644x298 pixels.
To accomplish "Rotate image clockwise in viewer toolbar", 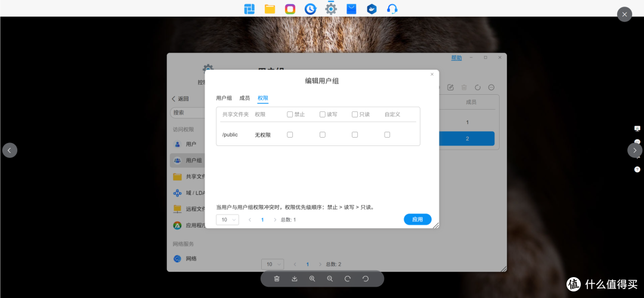I will tap(348, 279).
